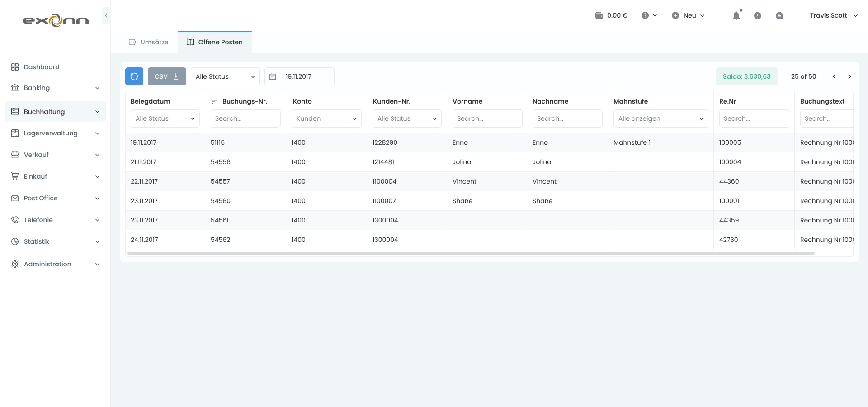This screenshot has height=407, width=868.
Task: Click the Lagerverwaltung box icon
Action: click(x=15, y=133)
